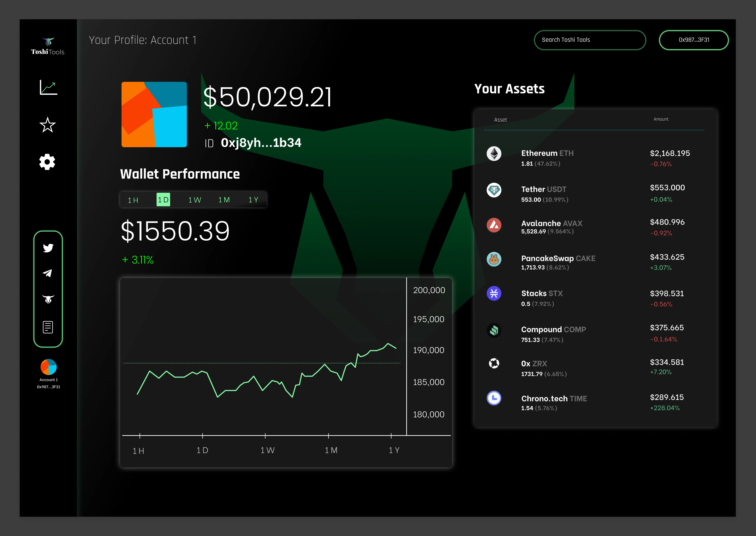Screen dimensions: 756x536
Task: Click the $334.581 ZRX amount
Action: (x=667, y=362)
